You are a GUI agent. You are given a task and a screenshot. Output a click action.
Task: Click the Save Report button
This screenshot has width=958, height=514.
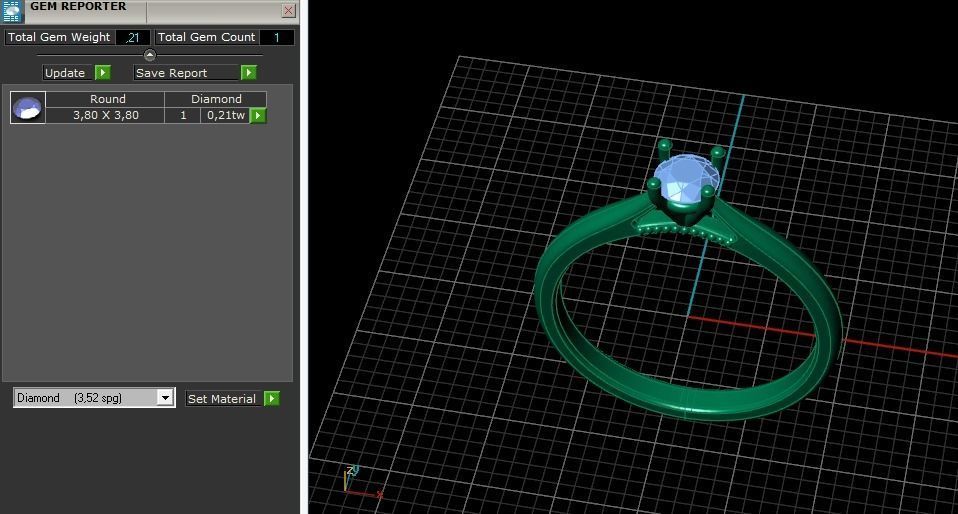coord(186,73)
